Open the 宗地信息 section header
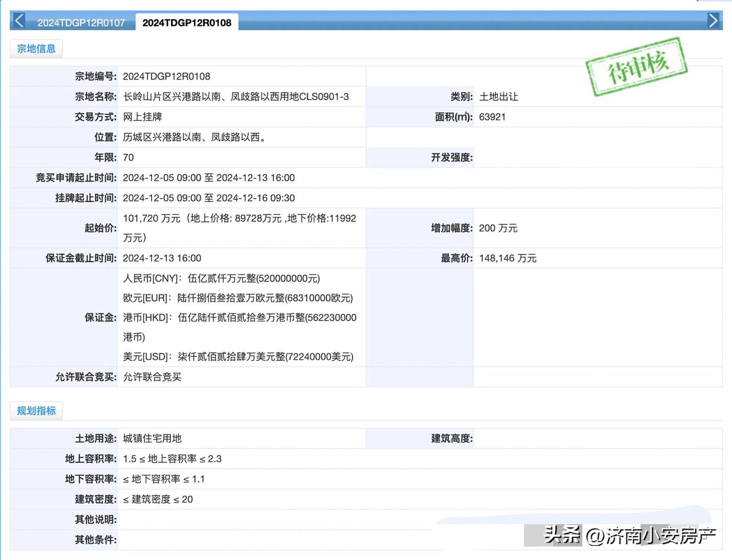The height and width of the screenshot is (560, 732). pos(36,49)
